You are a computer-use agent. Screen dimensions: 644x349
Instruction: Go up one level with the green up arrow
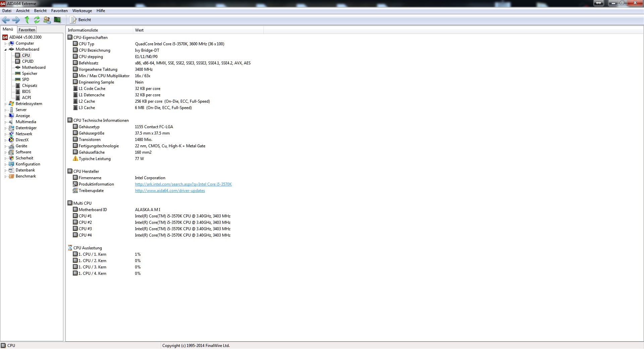click(27, 20)
